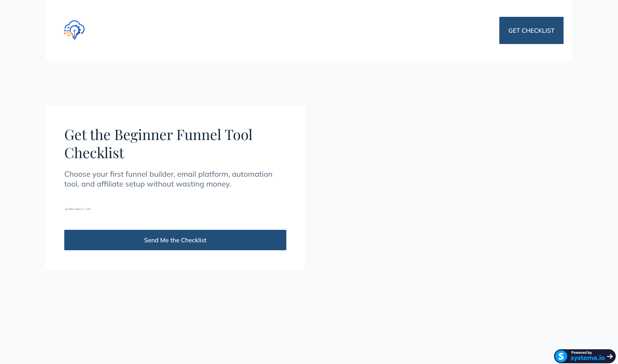The image size is (618, 364).
Task: Focus the you@example.com email field
Action: point(175,209)
